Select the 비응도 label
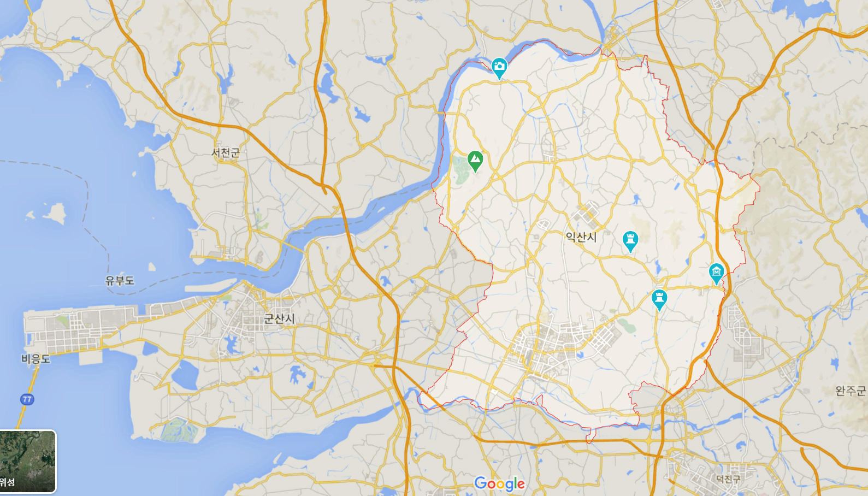868x496 pixels. [x=36, y=358]
